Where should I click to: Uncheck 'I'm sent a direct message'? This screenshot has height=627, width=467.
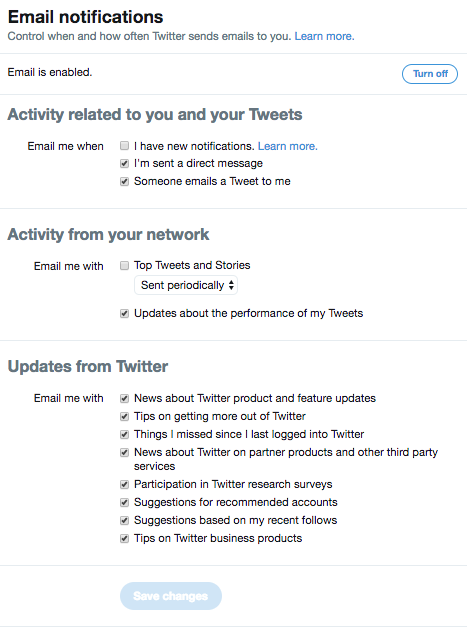click(x=124, y=164)
